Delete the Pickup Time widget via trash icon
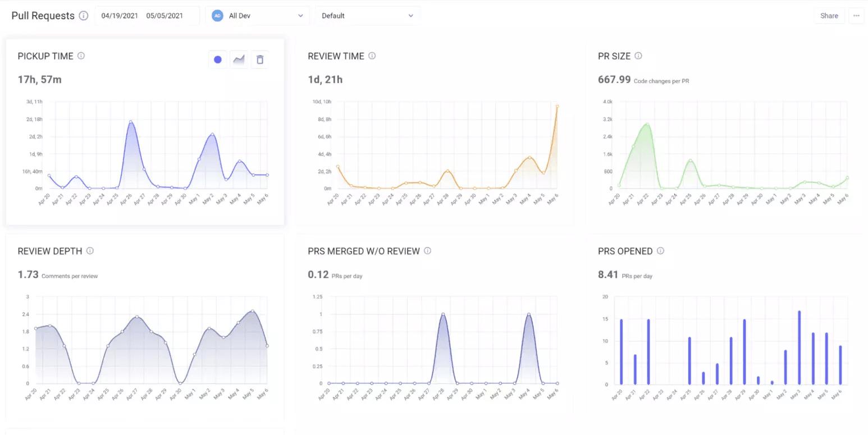This screenshot has width=868, height=435. point(259,59)
